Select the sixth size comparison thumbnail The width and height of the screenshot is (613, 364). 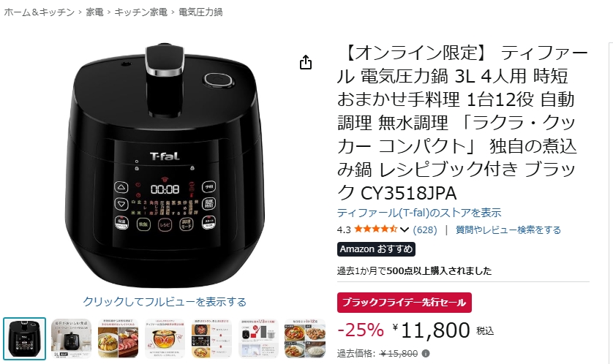pos(258,338)
